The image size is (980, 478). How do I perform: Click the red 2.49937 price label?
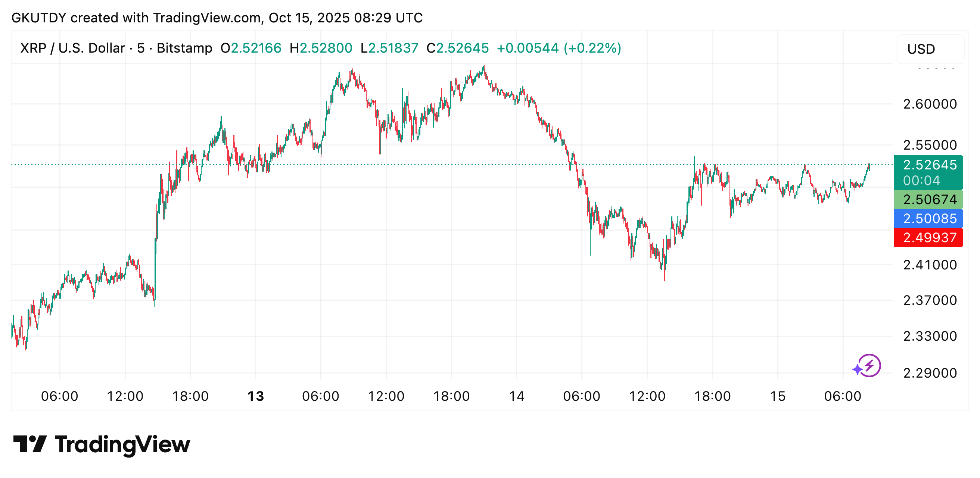(x=928, y=238)
